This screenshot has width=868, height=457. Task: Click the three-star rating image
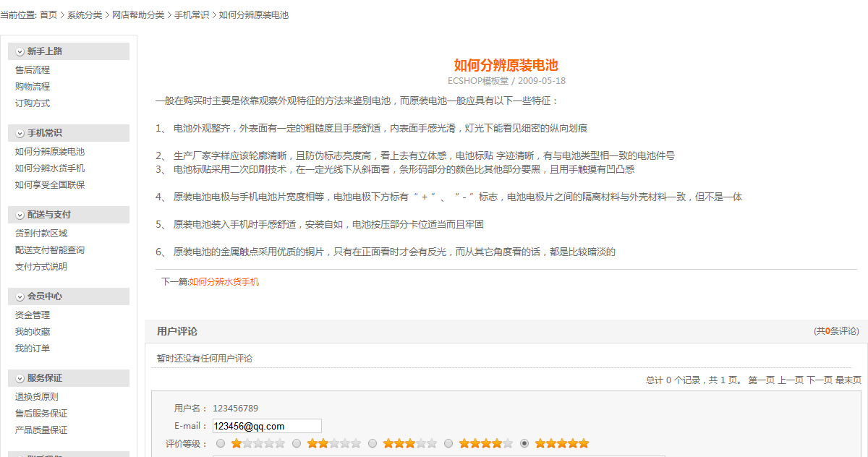point(410,443)
